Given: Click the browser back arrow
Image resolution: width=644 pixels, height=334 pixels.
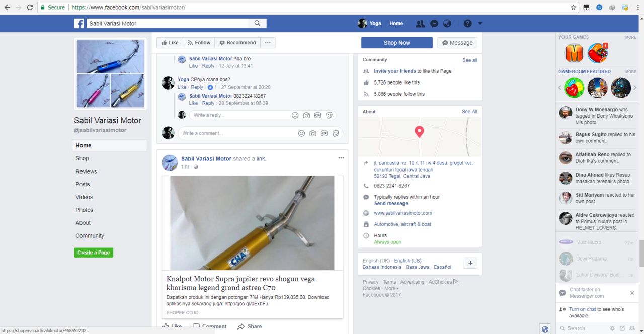Looking at the screenshot, I should point(7,7).
